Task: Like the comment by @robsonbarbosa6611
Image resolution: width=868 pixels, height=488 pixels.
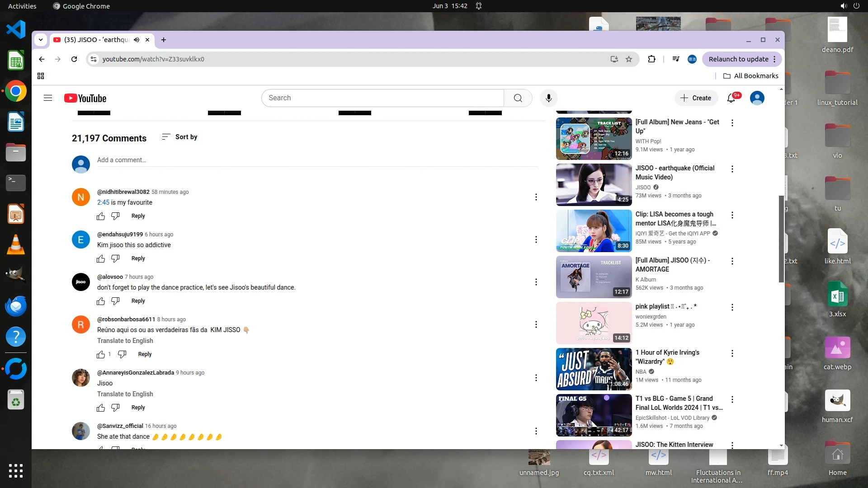Action: point(101,355)
